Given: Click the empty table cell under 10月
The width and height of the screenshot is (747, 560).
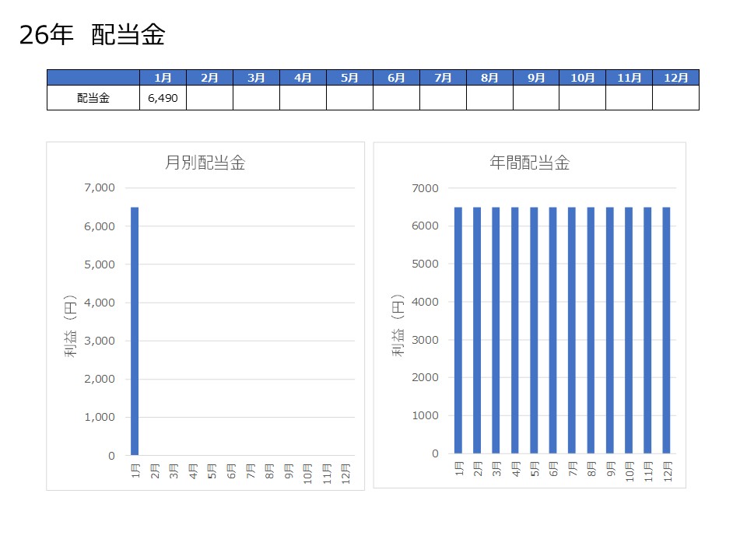Looking at the screenshot, I should [582, 98].
